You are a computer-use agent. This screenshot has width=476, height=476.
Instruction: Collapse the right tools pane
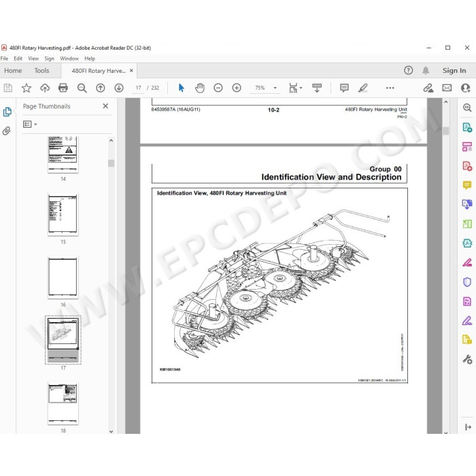pyautogui.click(x=468, y=427)
